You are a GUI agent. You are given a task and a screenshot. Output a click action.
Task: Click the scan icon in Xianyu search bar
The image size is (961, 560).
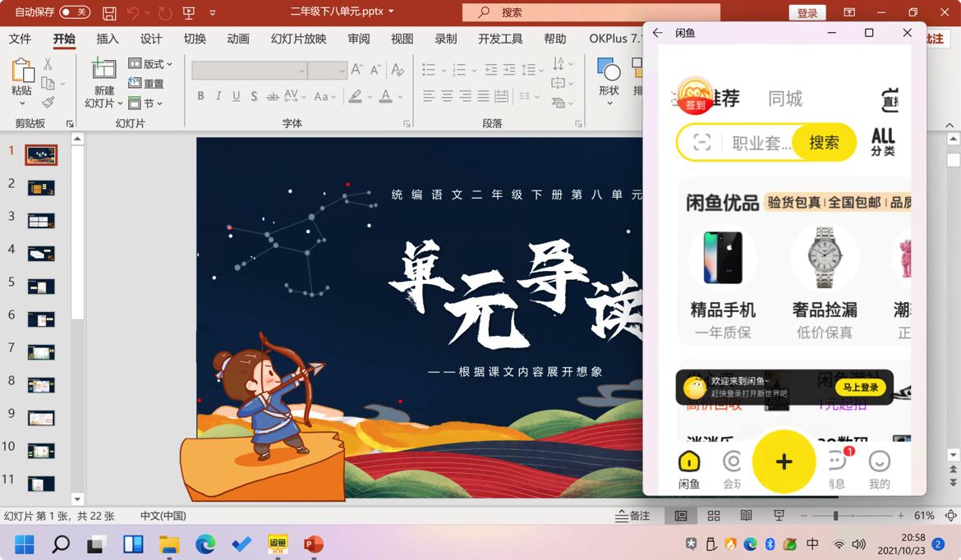[701, 142]
